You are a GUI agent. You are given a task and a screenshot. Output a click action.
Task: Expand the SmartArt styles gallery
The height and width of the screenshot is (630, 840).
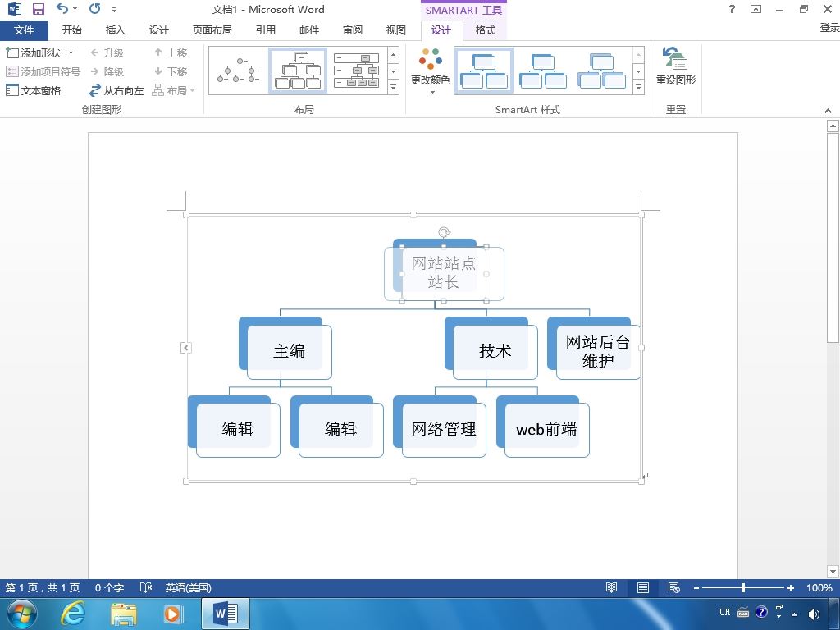point(638,87)
